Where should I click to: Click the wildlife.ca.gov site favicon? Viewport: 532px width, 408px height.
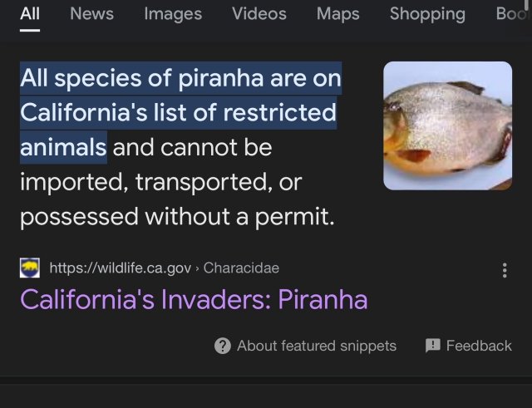click(30, 268)
